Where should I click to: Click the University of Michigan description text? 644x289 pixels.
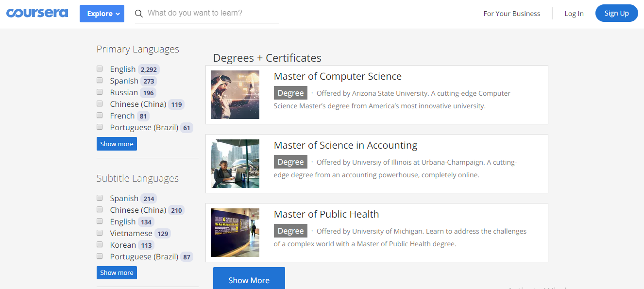click(400, 238)
